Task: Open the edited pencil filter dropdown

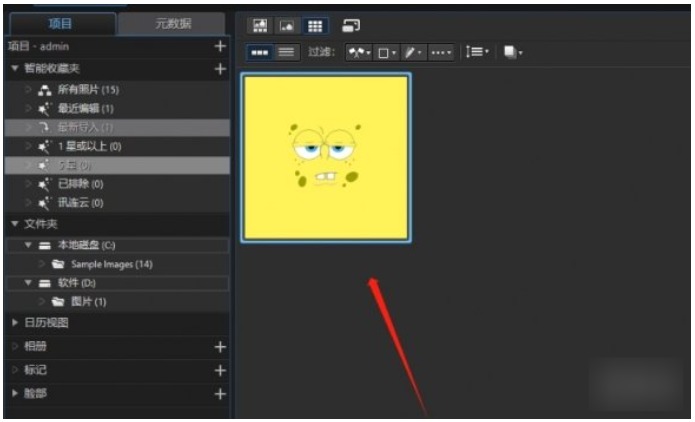Action: point(413,53)
